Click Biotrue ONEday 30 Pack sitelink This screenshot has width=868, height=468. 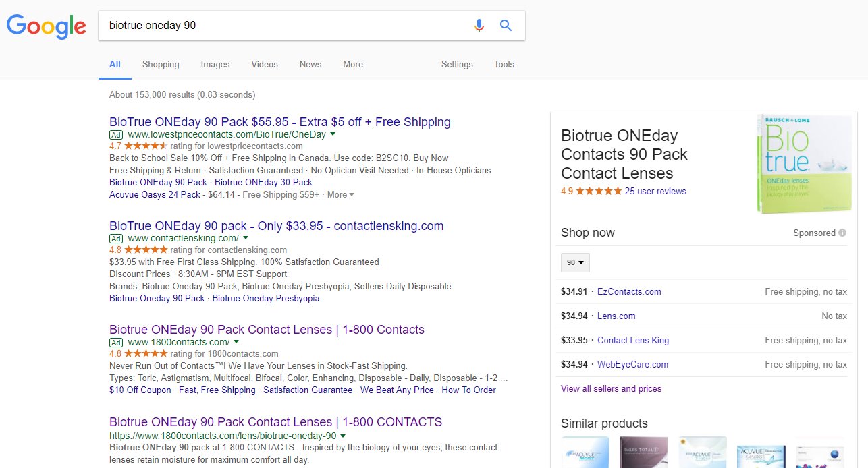coord(264,183)
